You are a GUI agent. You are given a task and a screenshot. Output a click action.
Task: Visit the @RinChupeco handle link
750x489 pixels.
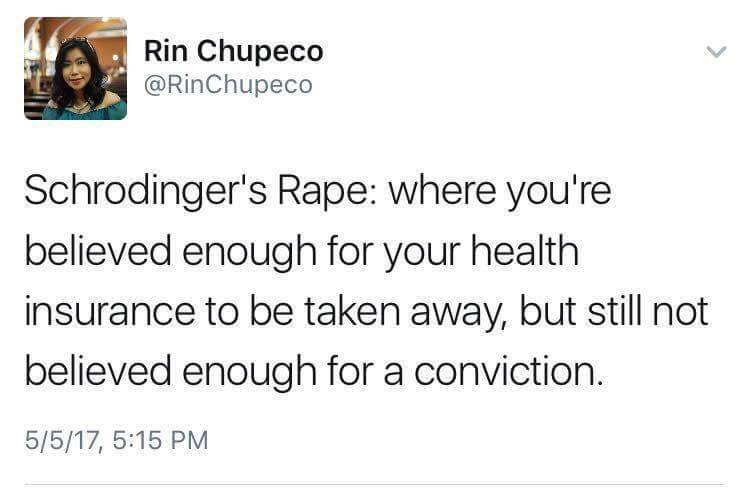point(228,85)
